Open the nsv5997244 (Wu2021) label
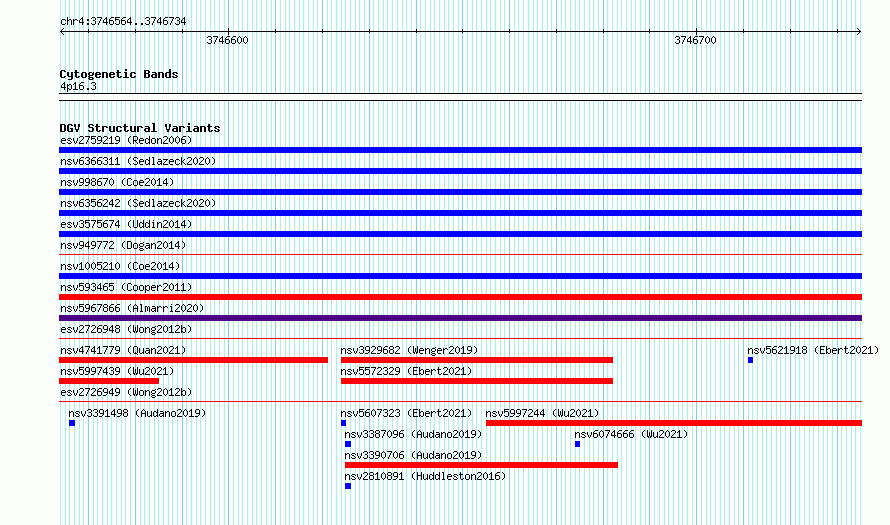The height and width of the screenshot is (525, 890). pos(542,413)
